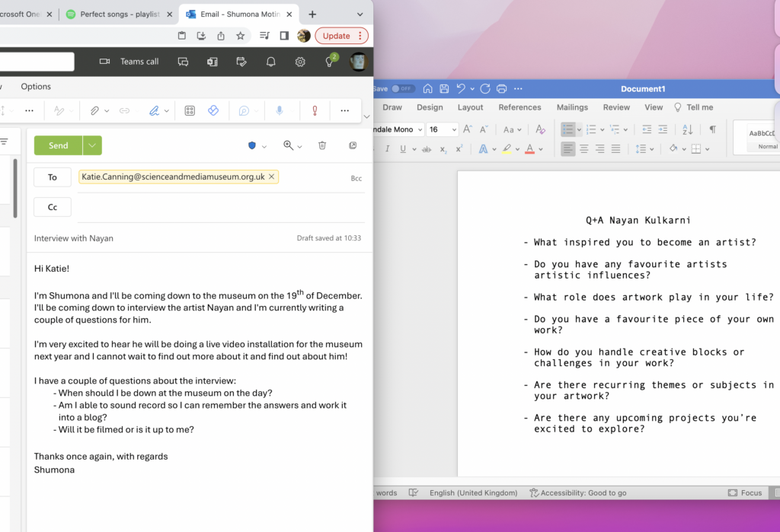Toggle bulleted list formatting in Word
Viewport: 780px width, 532px height.
567,129
